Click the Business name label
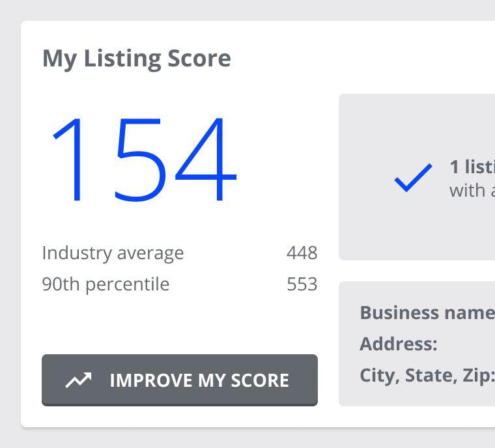This screenshot has width=495, height=448. (427, 313)
